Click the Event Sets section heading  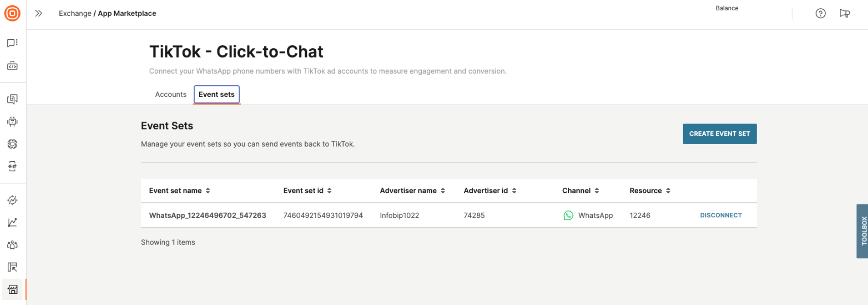[167, 126]
